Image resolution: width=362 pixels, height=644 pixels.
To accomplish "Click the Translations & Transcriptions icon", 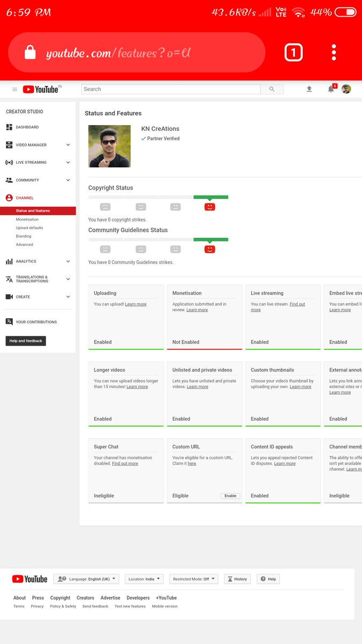I will [9, 279].
